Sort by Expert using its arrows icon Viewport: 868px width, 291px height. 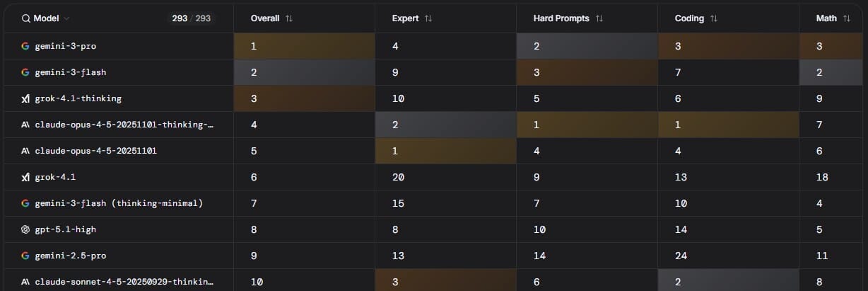[428, 18]
